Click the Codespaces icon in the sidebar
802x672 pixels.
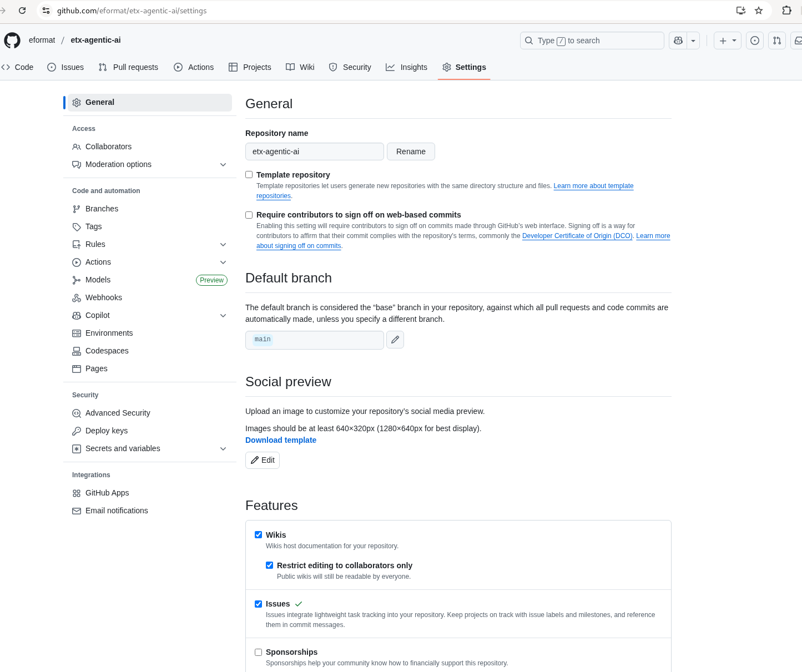point(77,351)
